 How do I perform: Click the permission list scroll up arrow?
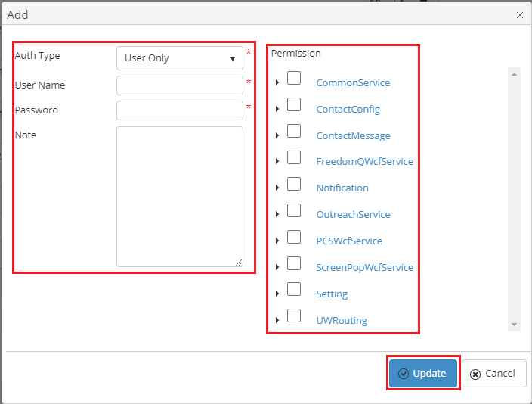514,74
